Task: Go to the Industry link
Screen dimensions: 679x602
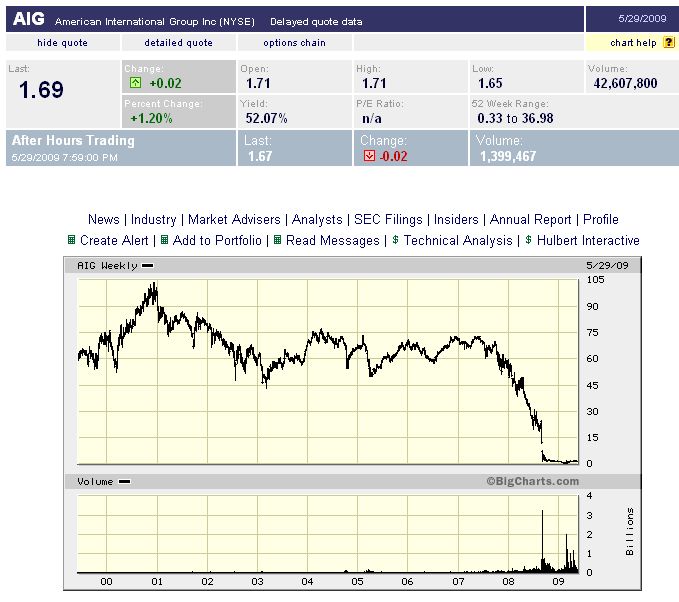Action: coord(154,219)
